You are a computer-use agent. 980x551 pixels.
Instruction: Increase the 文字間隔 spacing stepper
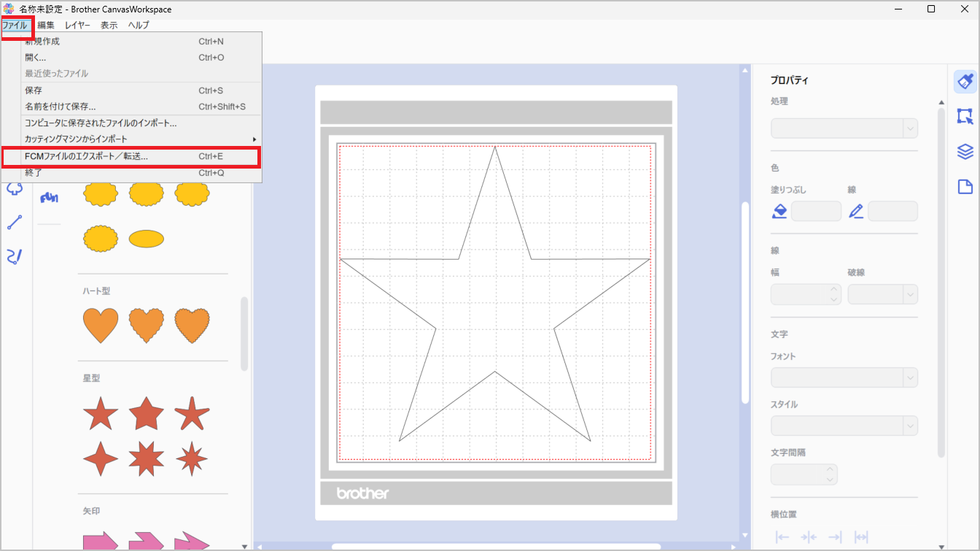click(x=830, y=469)
